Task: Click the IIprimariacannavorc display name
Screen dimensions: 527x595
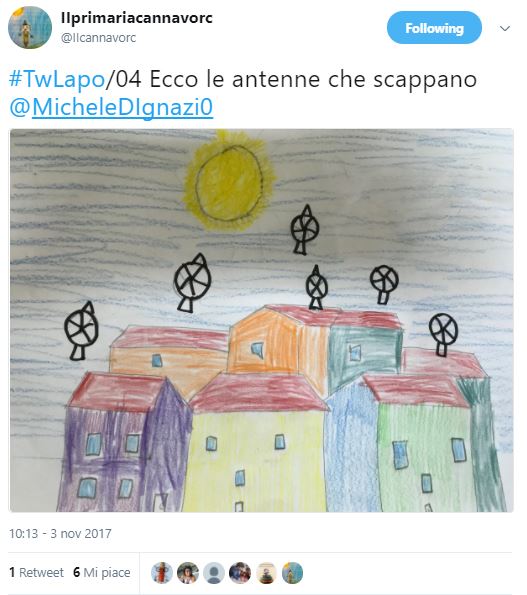Action: coord(137,18)
